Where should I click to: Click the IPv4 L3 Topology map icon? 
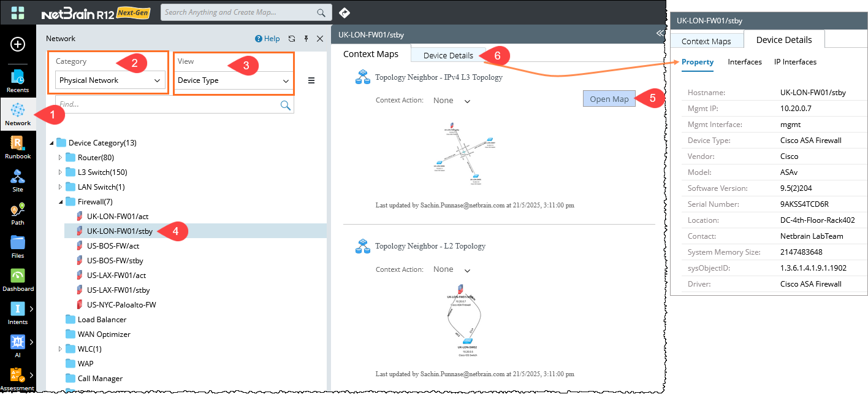pyautogui.click(x=364, y=77)
